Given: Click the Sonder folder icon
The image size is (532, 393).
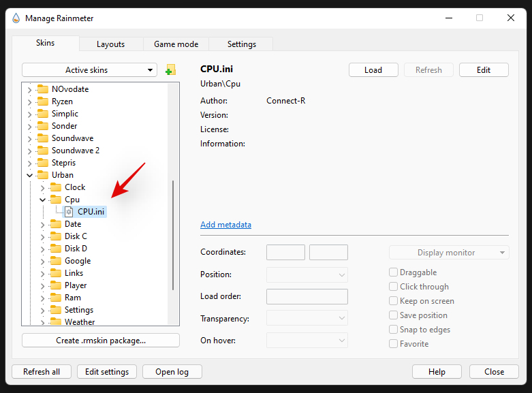Looking at the screenshot, I should [x=43, y=125].
